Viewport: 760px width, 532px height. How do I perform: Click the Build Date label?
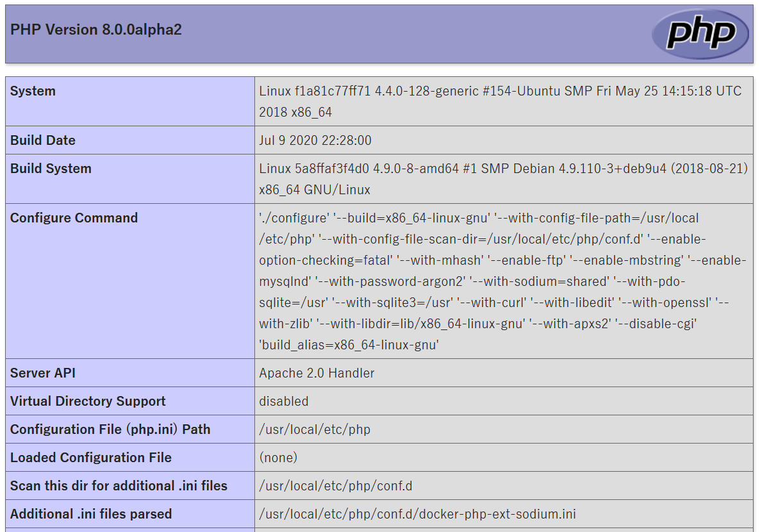(x=43, y=140)
